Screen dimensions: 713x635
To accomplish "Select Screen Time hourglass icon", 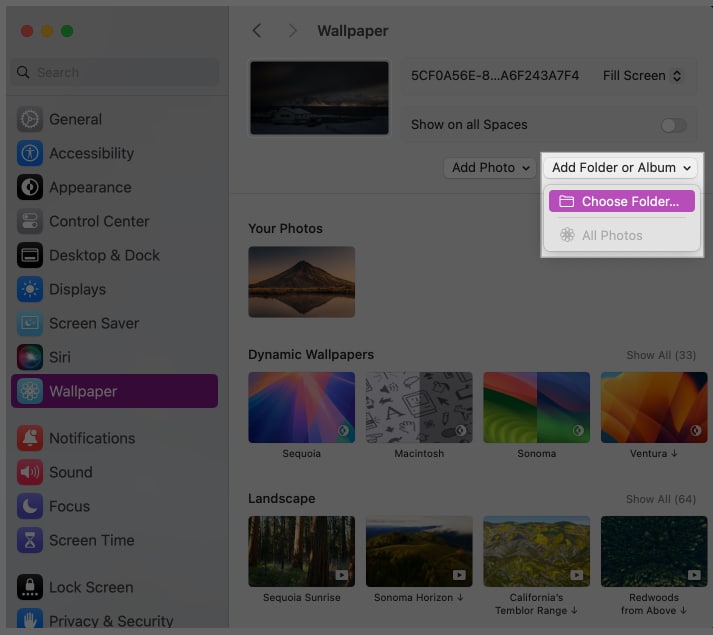I will coord(30,540).
